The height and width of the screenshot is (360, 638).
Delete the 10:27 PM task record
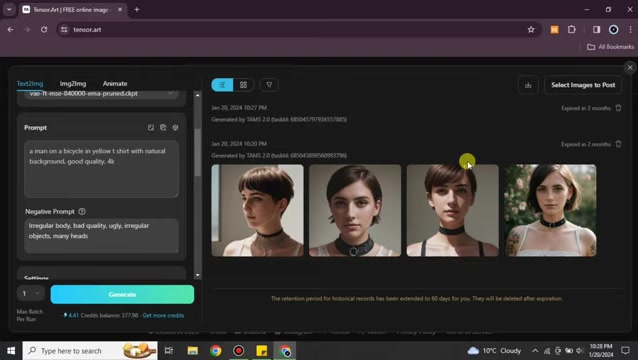[x=618, y=108]
